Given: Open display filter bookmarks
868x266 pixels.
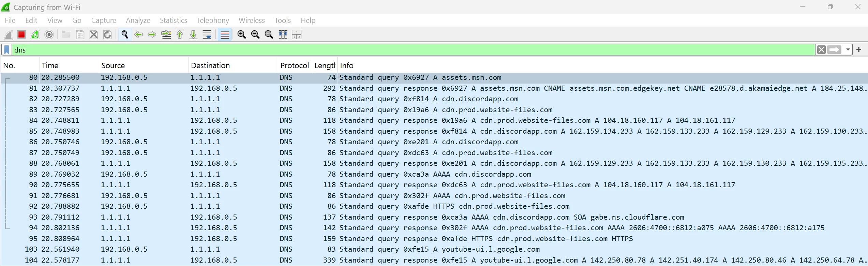Looking at the screenshot, I should (7, 50).
